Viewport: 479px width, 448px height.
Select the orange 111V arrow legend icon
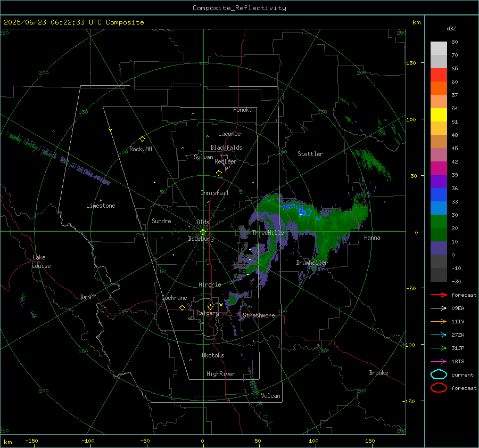tap(439, 321)
